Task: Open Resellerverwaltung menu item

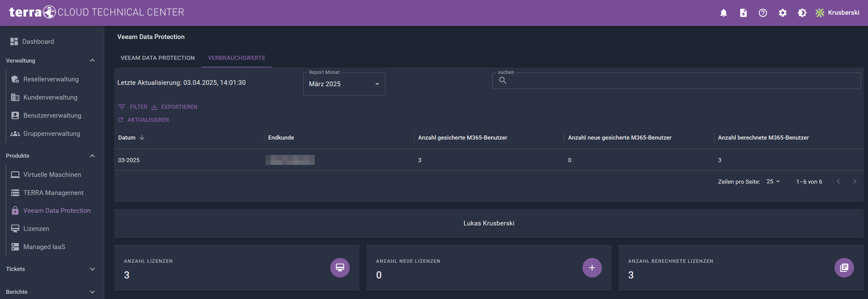Action: pos(51,79)
